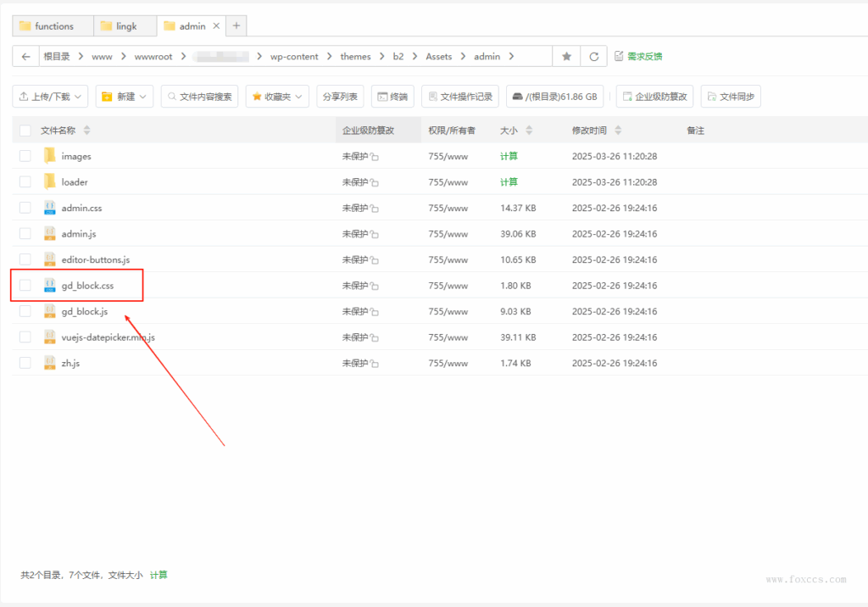Image resolution: width=868 pixels, height=607 pixels.
Task: Click 计算 in the footer summary
Action: pos(159,575)
